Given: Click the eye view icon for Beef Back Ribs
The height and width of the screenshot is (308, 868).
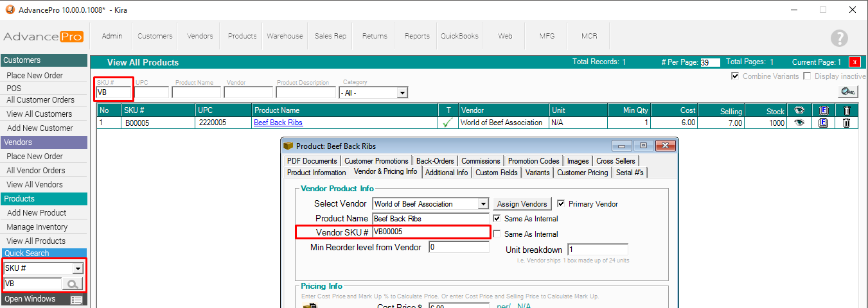Looking at the screenshot, I should click(799, 123).
